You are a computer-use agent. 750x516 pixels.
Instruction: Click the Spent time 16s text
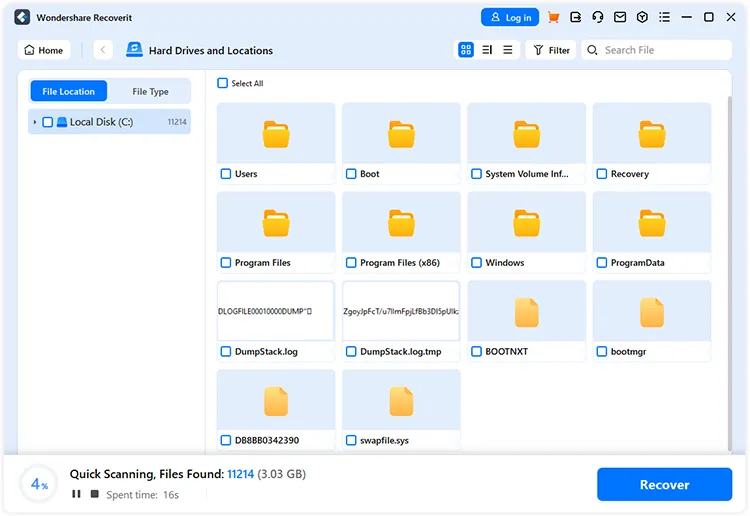pos(143,494)
